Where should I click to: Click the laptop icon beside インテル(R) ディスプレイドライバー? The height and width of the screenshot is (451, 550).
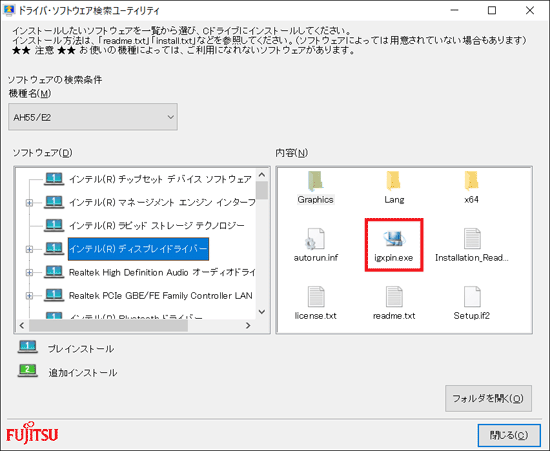click(x=54, y=249)
